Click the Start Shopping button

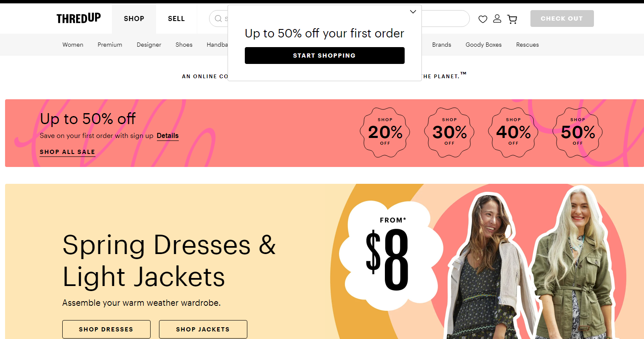325,56
